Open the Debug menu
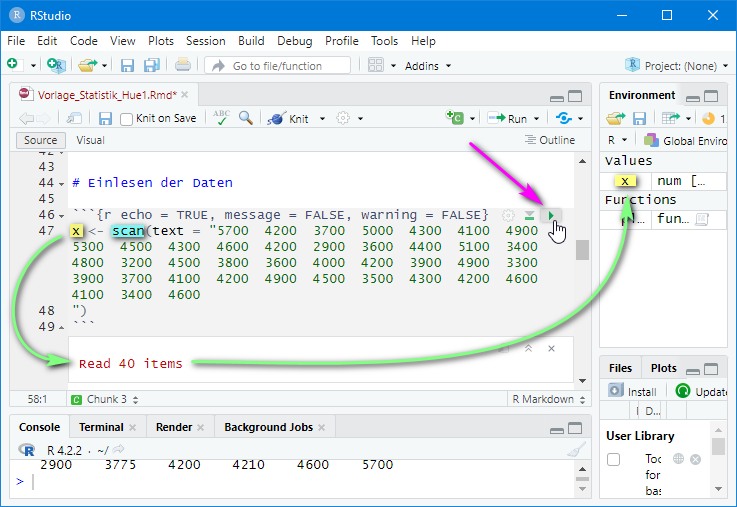The height and width of the screenshot is (507, 737). pyautogui.click(x=295, y=41)
